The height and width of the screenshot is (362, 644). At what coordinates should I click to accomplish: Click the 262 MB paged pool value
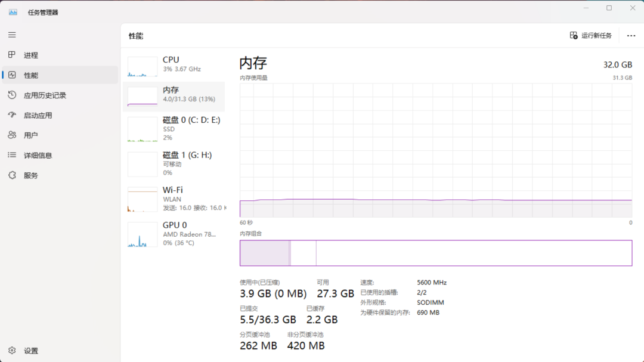point(258,345)
